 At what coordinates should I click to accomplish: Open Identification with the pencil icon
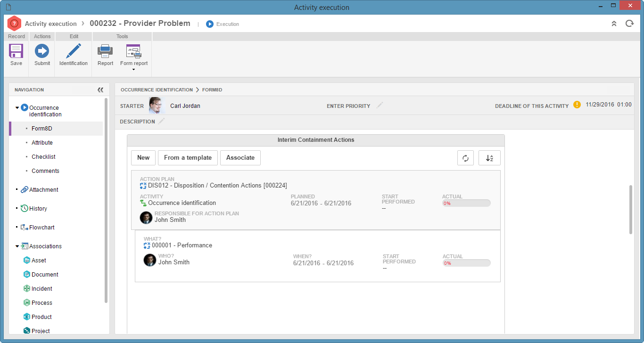[x=73, y=51]
